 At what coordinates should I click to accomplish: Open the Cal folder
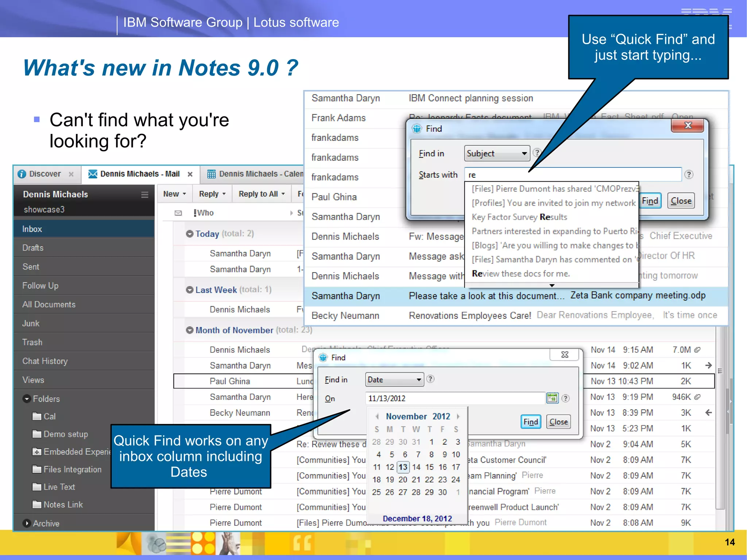44,416
